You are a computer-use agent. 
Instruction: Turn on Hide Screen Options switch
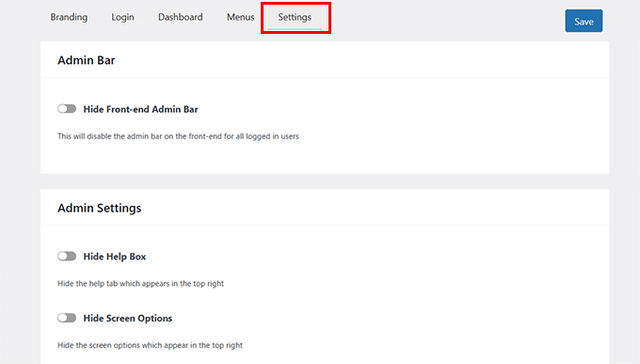click(x=67, y=318)
